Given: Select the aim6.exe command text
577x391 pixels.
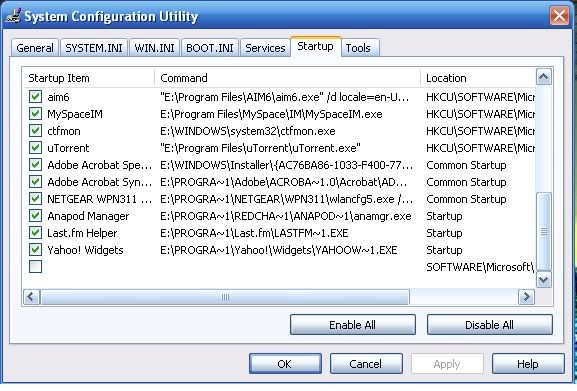Looking at the screenshot, I should pos(284,97).
